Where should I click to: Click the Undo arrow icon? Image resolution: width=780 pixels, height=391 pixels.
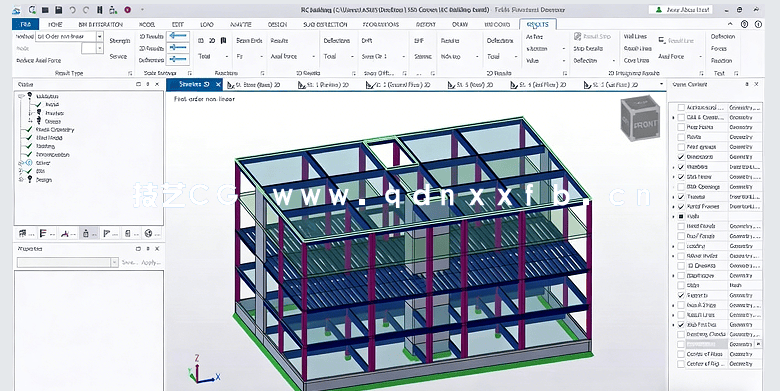point(73,9)
